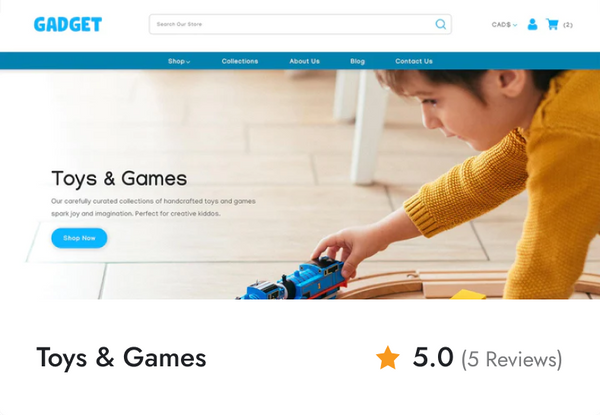Click the Toys & Games title below banner
600x415 pixels.
pos(121,358)
